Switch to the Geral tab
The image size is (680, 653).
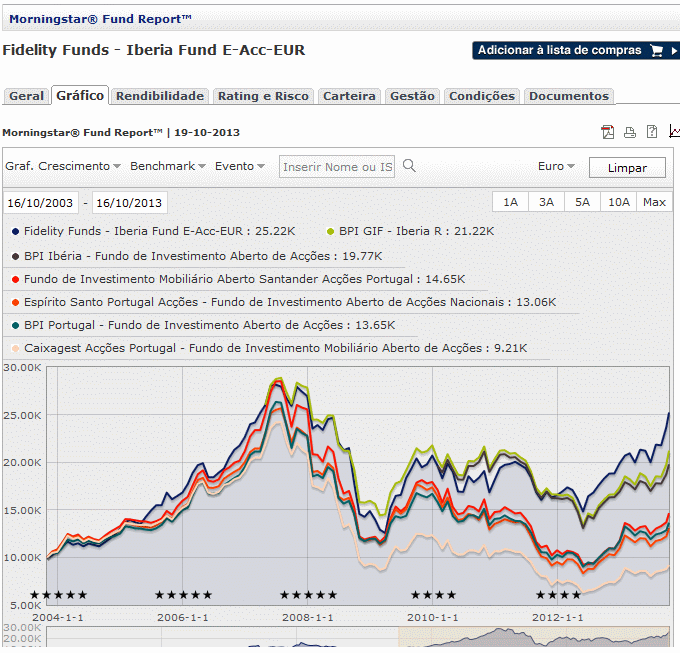coord(26,96)
